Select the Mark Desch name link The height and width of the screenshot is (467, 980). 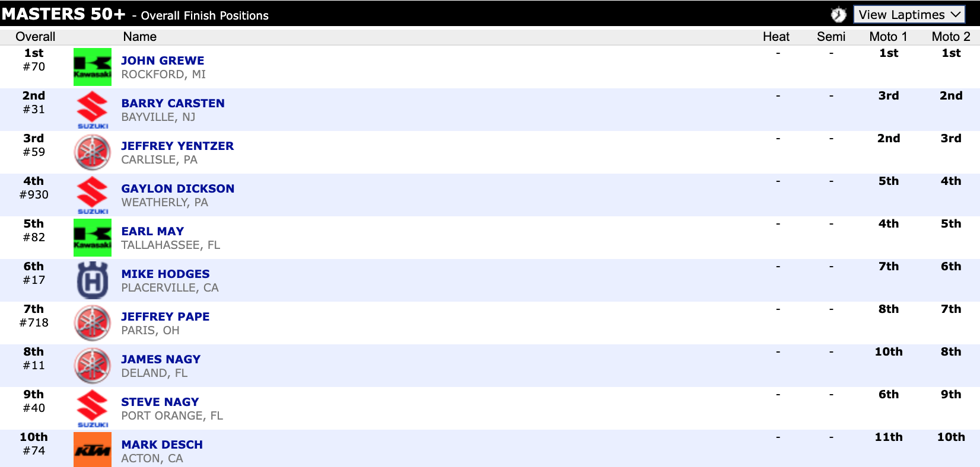point(162,444)
